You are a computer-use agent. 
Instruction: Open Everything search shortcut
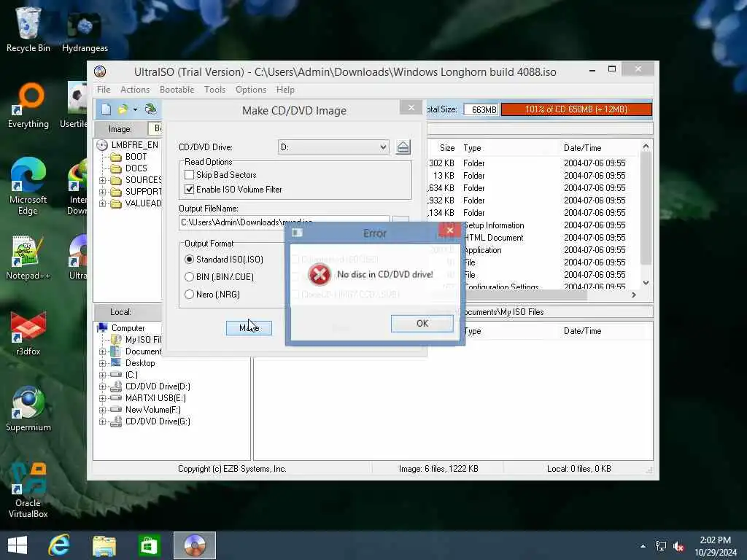click(28, 106)
